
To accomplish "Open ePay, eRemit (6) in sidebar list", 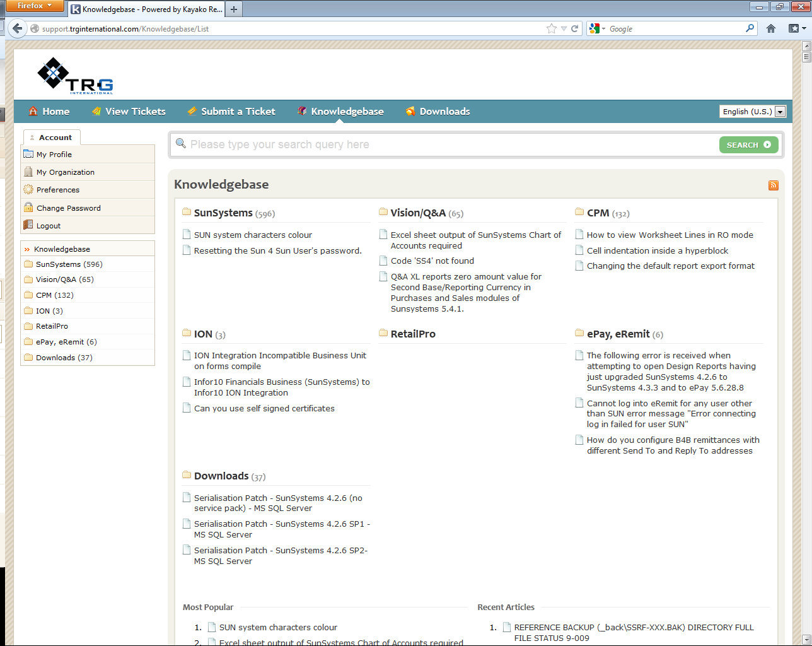I will 66,342.
